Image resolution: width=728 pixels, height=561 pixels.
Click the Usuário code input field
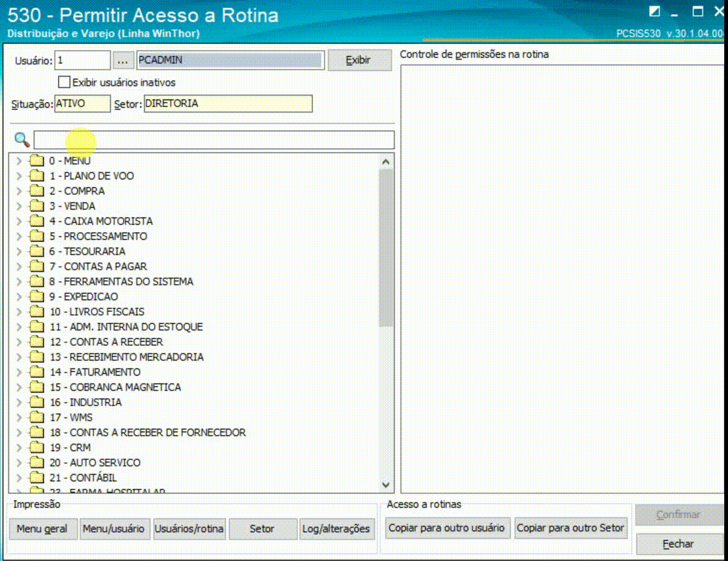click(82, 60)
